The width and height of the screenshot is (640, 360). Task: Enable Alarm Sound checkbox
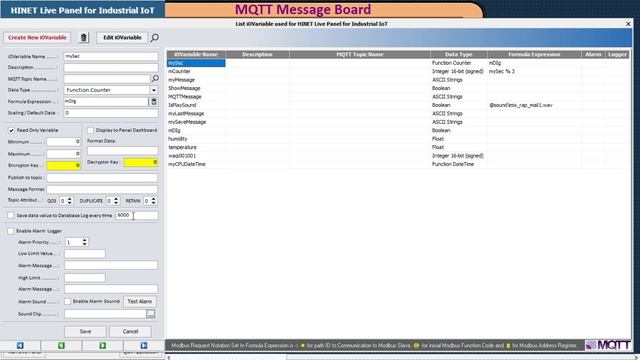pyautogui.click(x=68, y=302)
